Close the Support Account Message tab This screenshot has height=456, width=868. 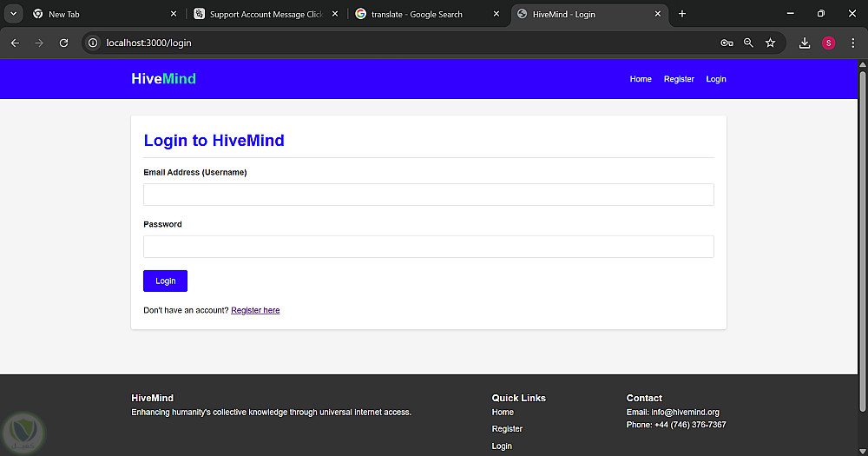[x=335, y=14]
